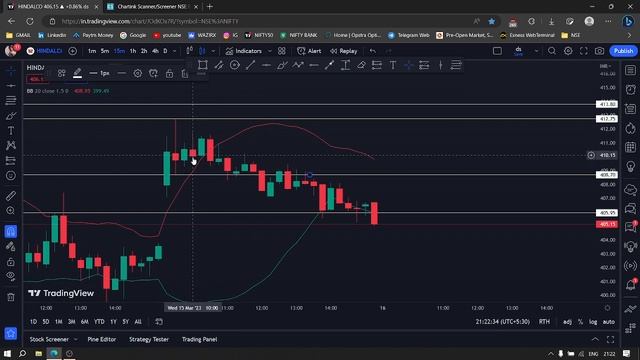
Task: Open Alerts clock panel in right sidebar
Action: pyautogui.click(x=631, y=89)
